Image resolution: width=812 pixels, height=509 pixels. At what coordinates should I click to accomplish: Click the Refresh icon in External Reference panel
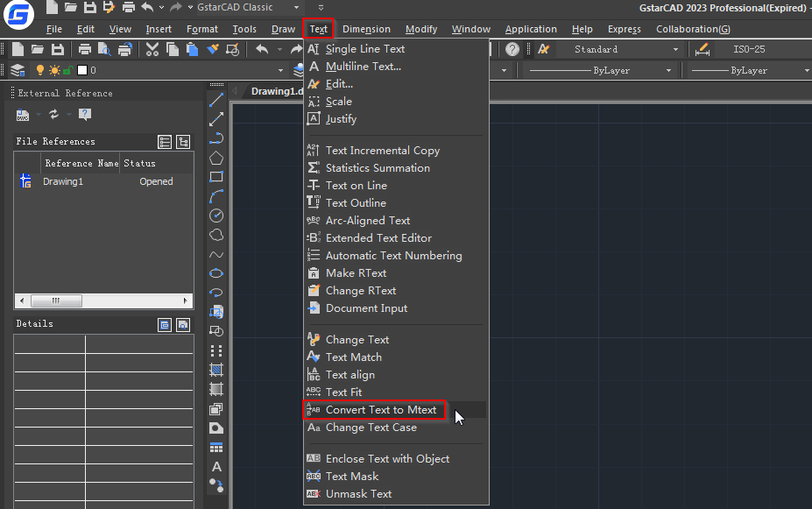(54, 115)
